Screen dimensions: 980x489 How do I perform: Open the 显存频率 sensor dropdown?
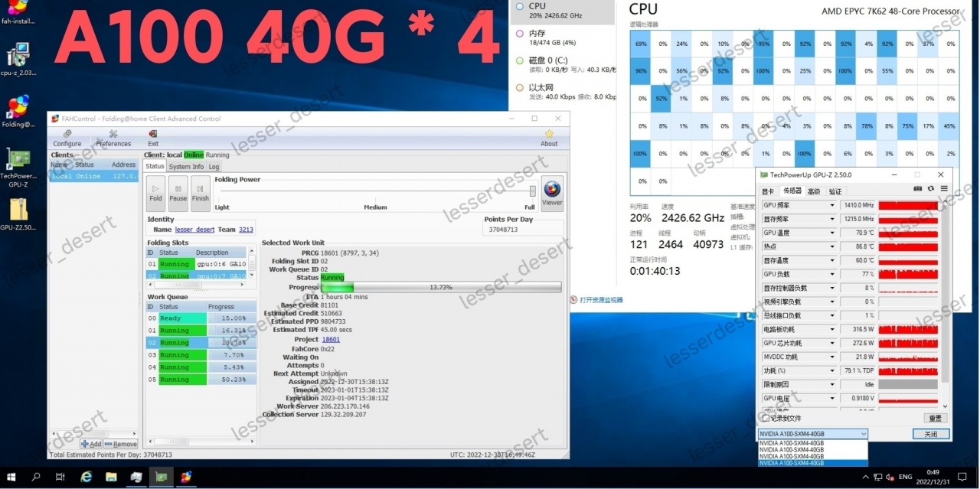[832, 219]
